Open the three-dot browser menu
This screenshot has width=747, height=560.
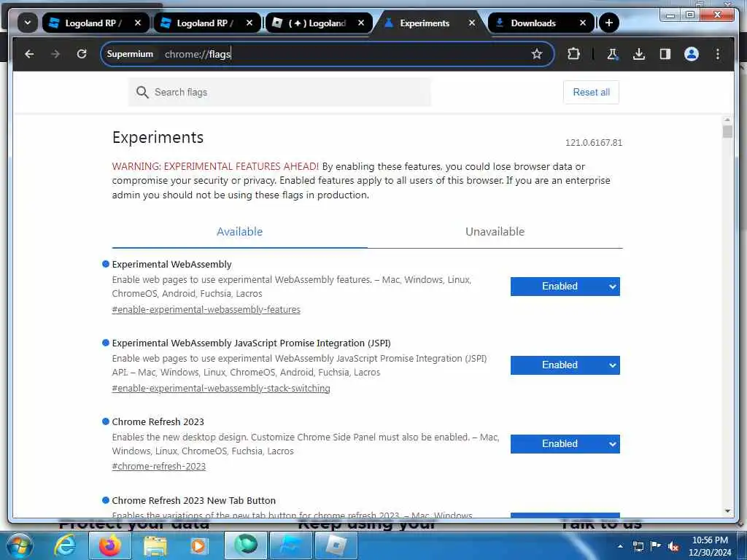[718, 54]
